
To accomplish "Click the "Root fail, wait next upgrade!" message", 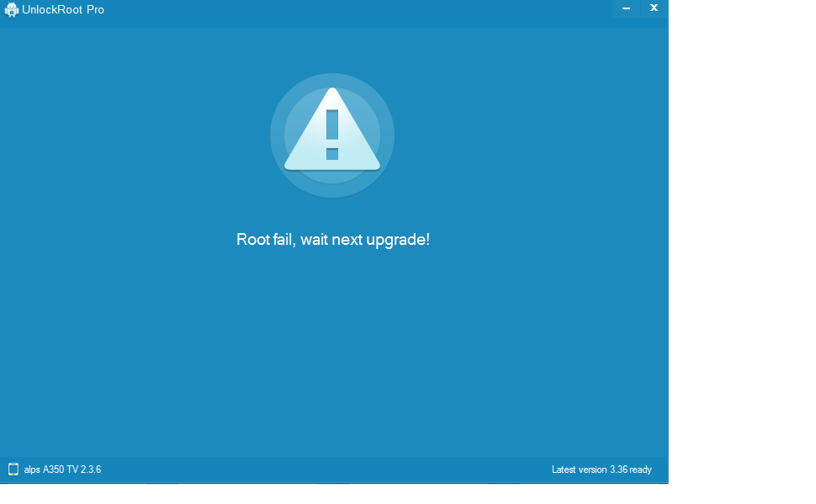I will 333,240.
